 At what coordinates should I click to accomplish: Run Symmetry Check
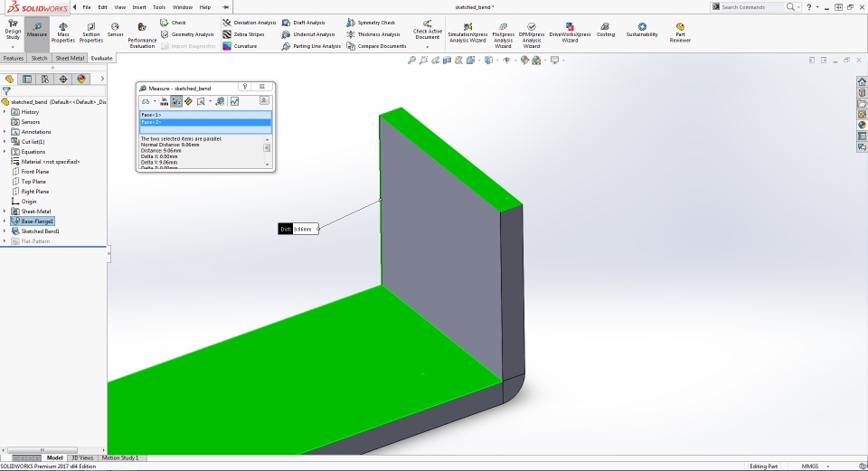coord(371,23)
